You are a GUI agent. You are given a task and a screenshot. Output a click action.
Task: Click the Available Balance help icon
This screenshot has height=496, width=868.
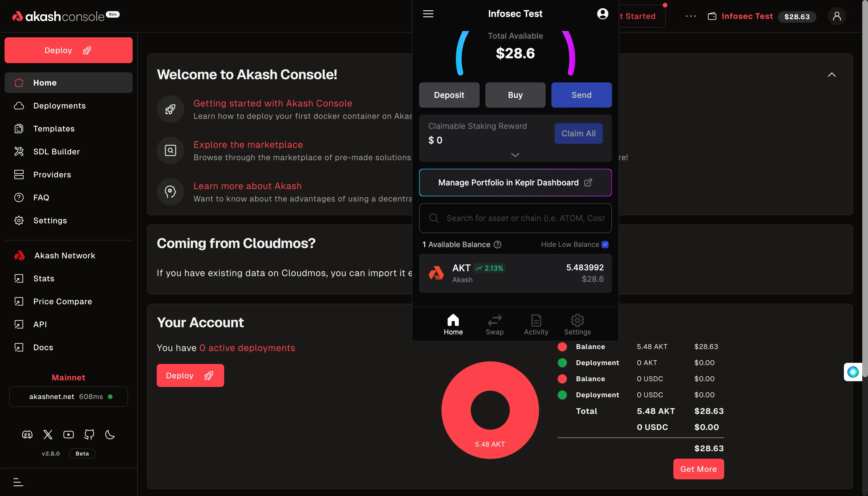tap(497, 245)
